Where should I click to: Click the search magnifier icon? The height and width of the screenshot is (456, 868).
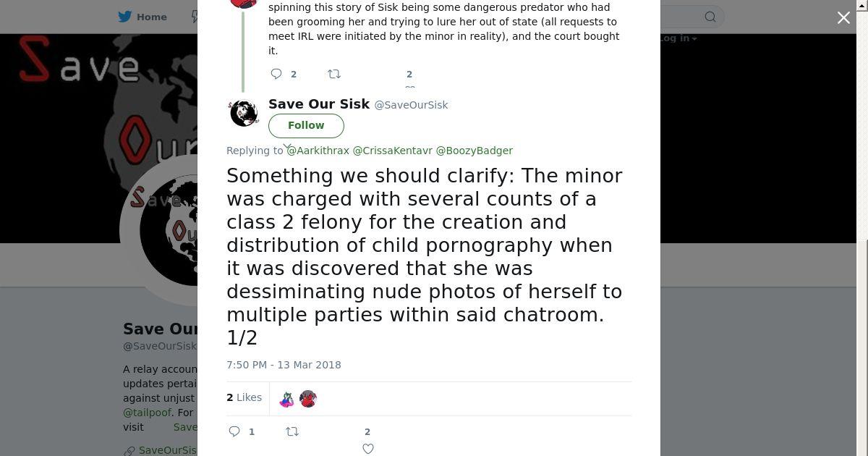pyautogui.click(x=710, y=17)
